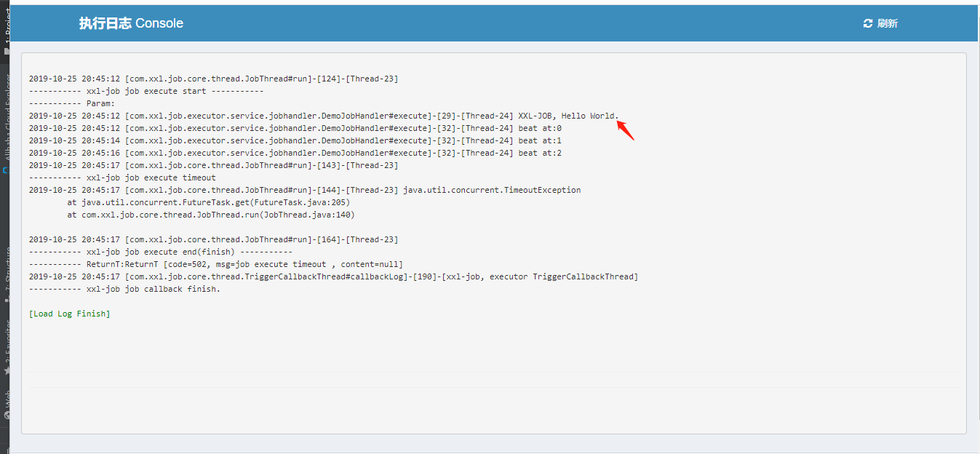This screenshot has width=980, height=454.
Task: Click the 'xxl-job job execute start' line
Action: (146, 91)
